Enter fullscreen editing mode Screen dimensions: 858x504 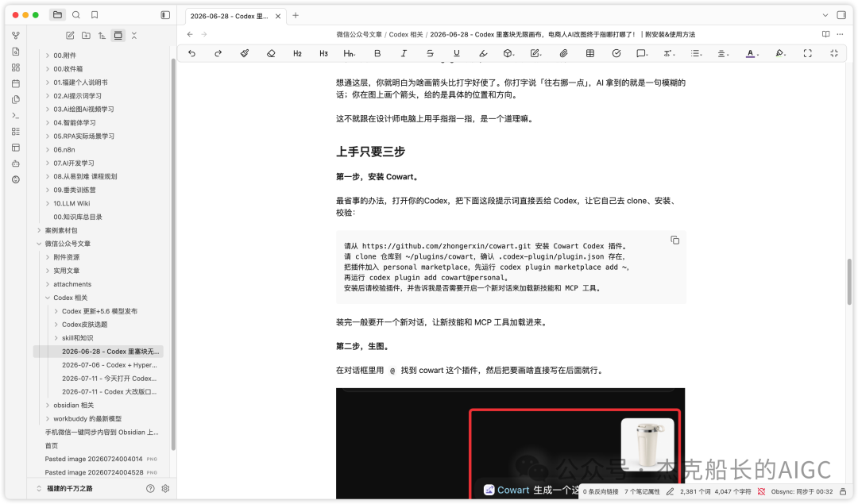point(808,53)
